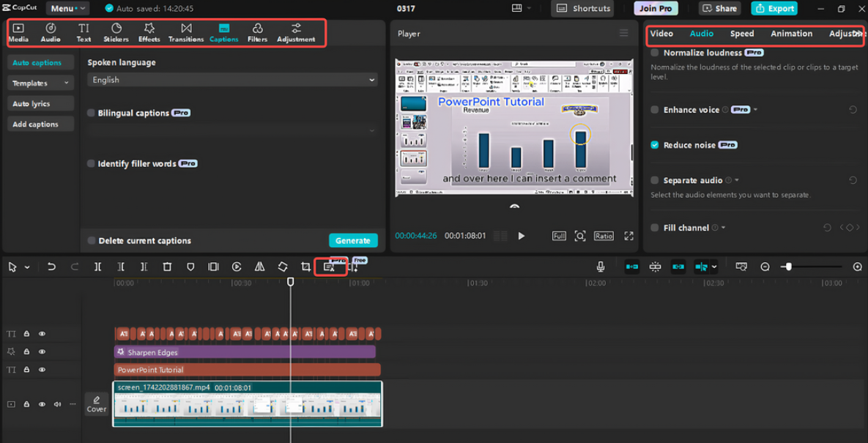Image resolution: width=868 pixels, height=443 pixels.
Task: Edit the video Cover
Action: [x=96, y=403]
